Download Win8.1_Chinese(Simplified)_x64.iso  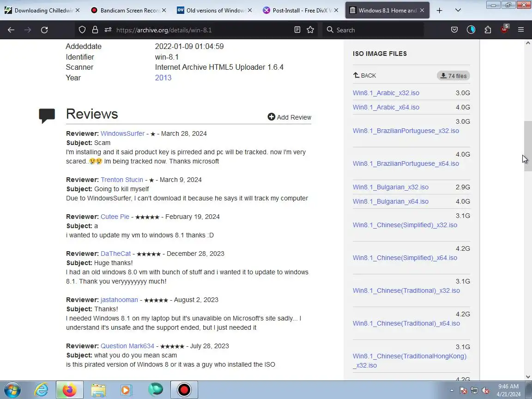coord(405,258)
